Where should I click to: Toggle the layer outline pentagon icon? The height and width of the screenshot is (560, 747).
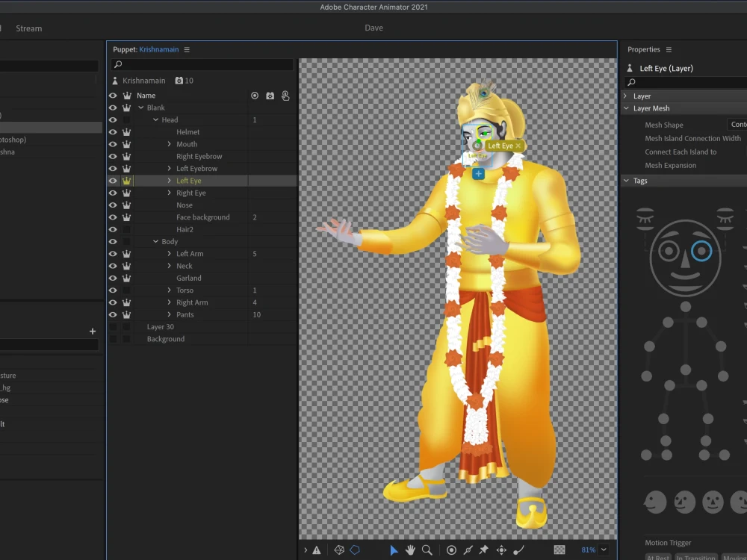click(355, 550)
